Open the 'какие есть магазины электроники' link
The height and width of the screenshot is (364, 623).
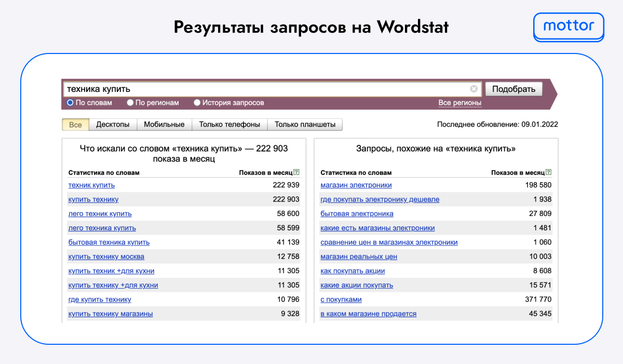tap(378, 228)
